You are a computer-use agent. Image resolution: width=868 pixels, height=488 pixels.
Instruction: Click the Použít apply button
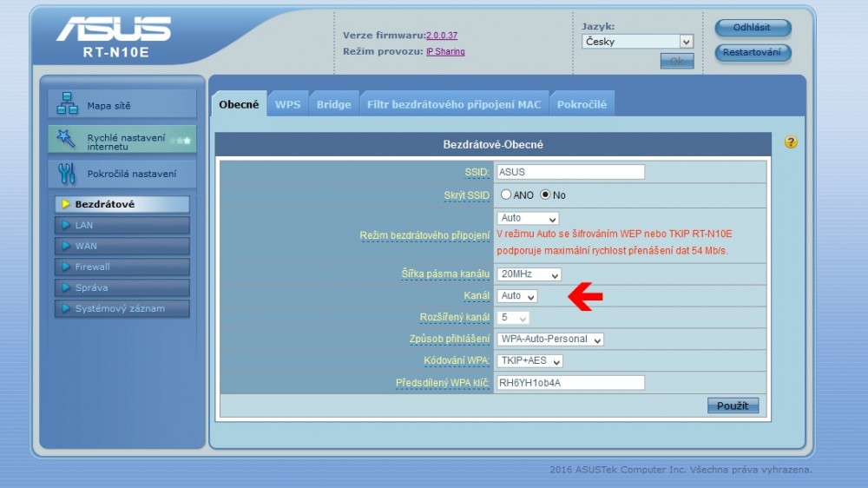pos(733,406)
